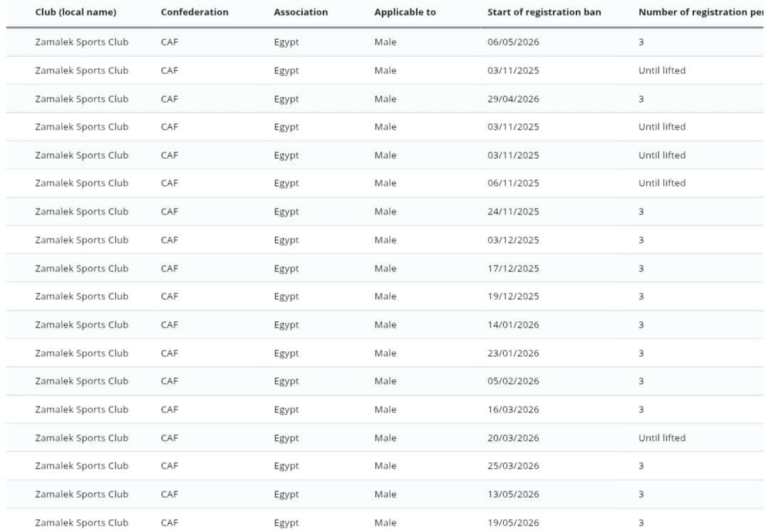Click Male in the 06/05/2026 row
769x532 pixels.
coord(385,42)
